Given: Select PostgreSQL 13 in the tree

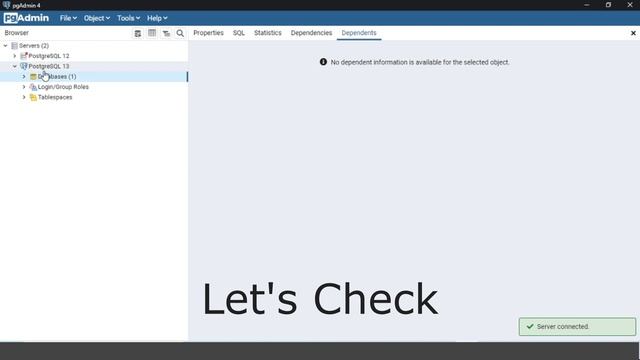Looking at the screenshot, I should (x=49, y=66).
